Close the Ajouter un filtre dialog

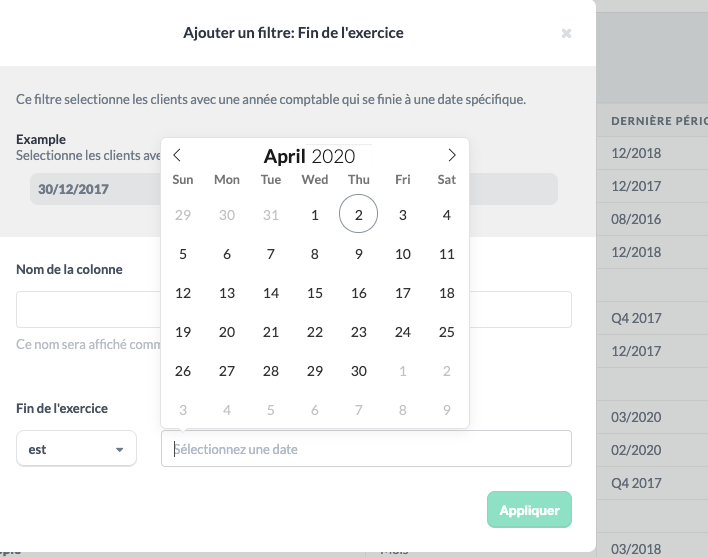[x=566, y=33]
